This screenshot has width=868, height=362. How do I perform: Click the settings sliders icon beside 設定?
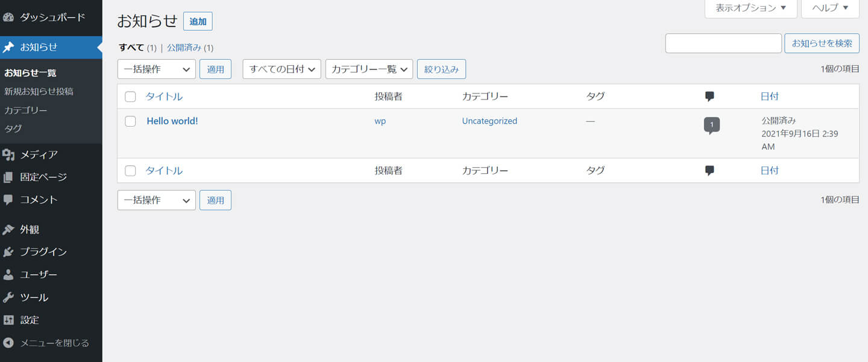8,320
